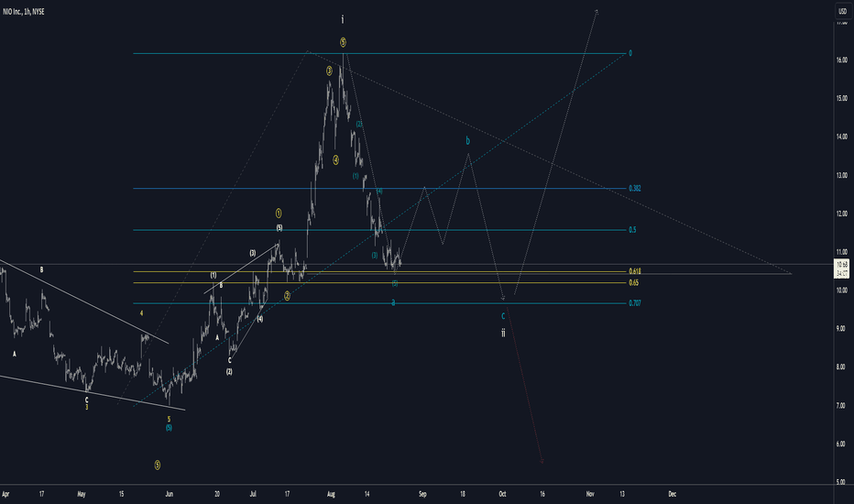This screenshot has height=504, width=854.
Task: Click the 14.00 price axis label
Action: [x=841, y=137]
